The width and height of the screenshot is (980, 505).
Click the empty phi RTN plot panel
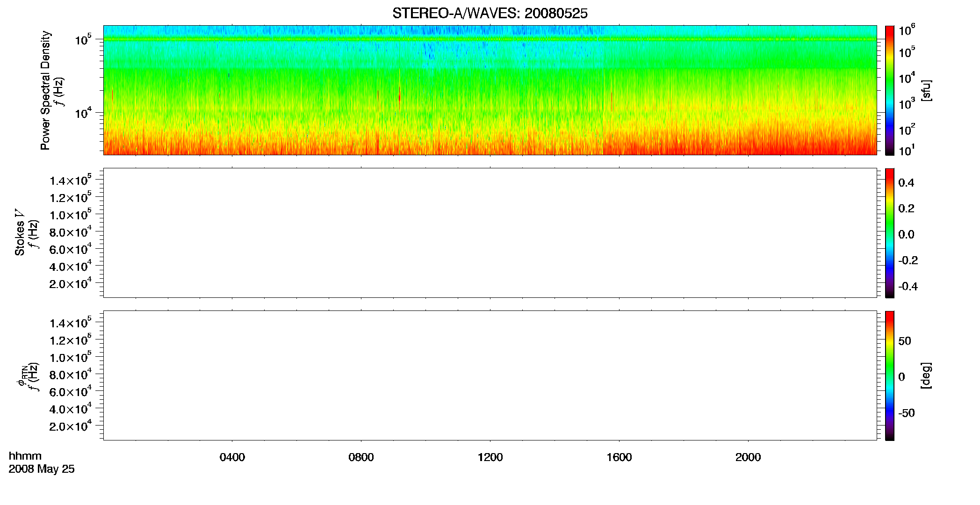(490, 375)
